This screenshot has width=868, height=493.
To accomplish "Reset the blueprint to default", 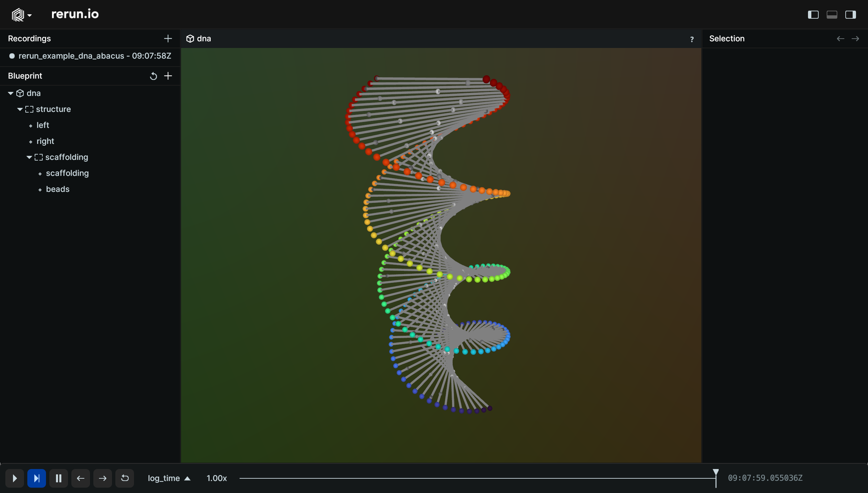I will (x=153, y=76).
